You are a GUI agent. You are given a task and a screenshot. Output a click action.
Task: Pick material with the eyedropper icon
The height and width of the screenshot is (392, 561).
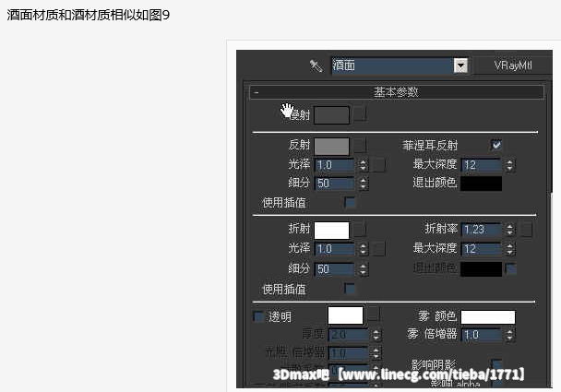click(x=316, y=65)
